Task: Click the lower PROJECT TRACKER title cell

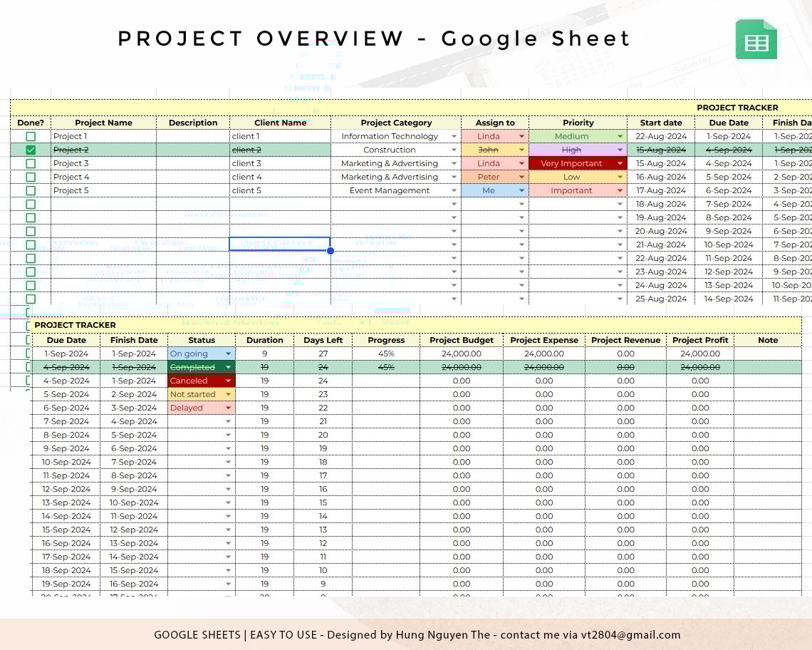Action: click(416, 325)
